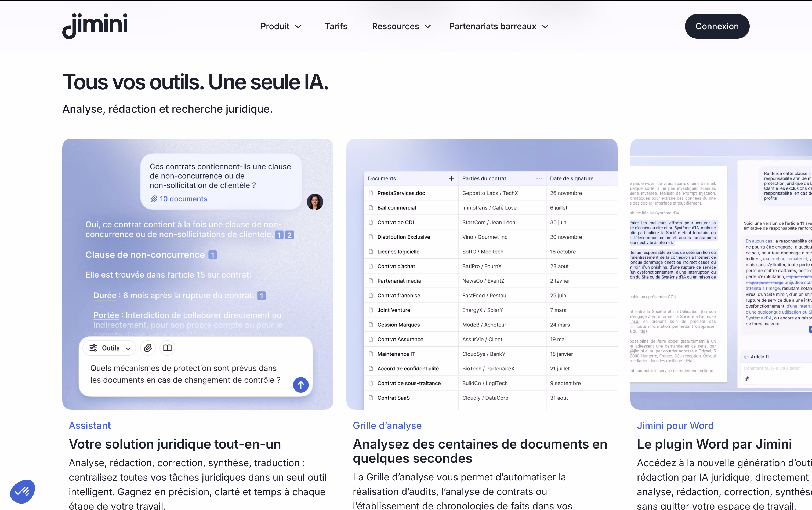Click the plus icon beside Documents header

coord(451,178)
